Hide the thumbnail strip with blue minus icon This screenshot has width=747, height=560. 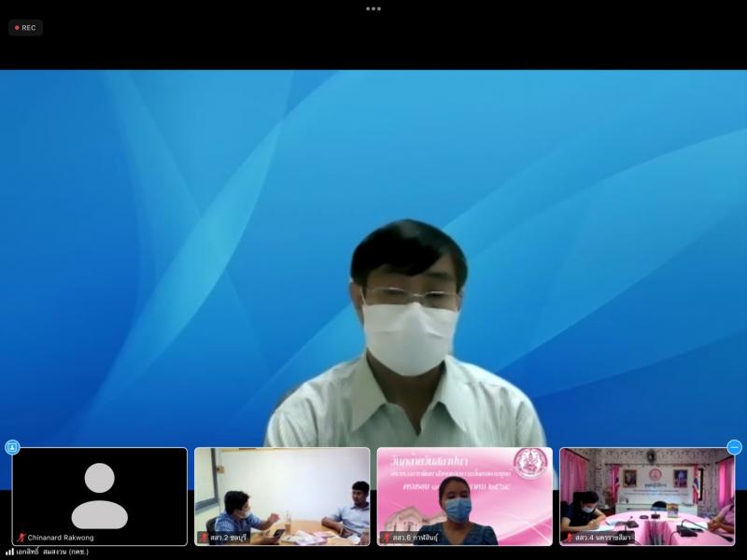tap(734, 447)
